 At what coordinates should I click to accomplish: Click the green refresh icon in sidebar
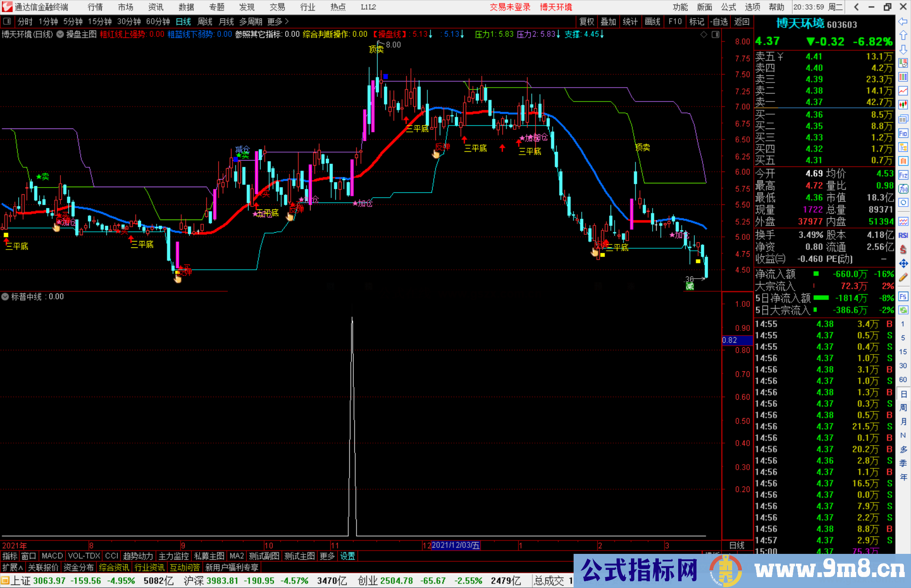pyautogui.click(x=903, y=310)
